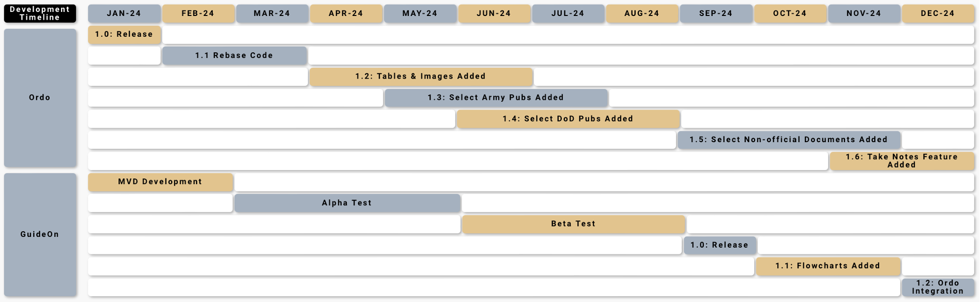Open the GuideOn 1.0: Release bar in SEP-24
Screen dimensions: 980x302
pos(720,245)
